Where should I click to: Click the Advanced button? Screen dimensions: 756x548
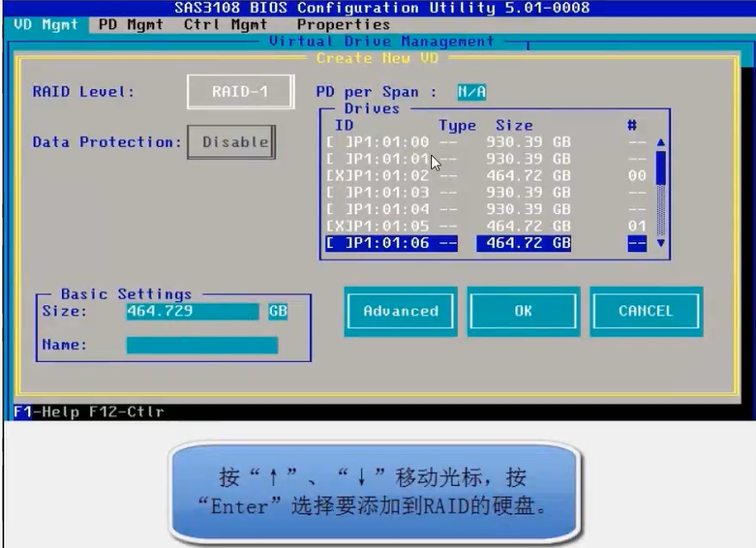point(401,311)
